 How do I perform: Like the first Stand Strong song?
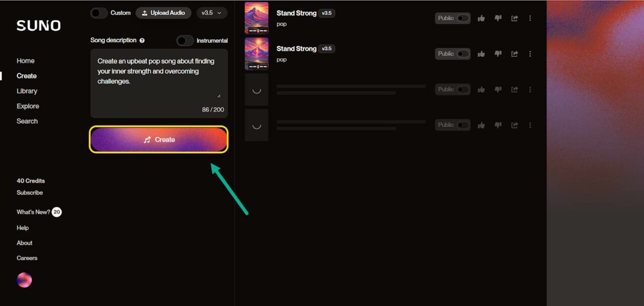tap(480, 18)
